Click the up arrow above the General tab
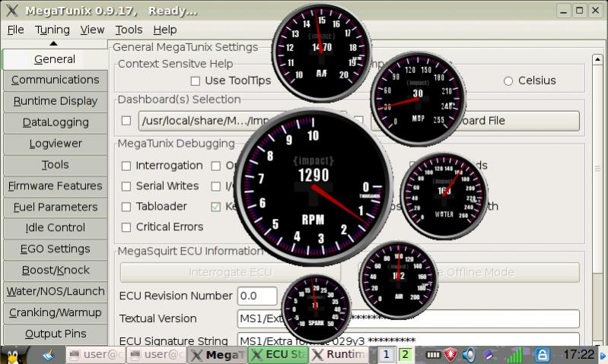 tap(54, 44)
